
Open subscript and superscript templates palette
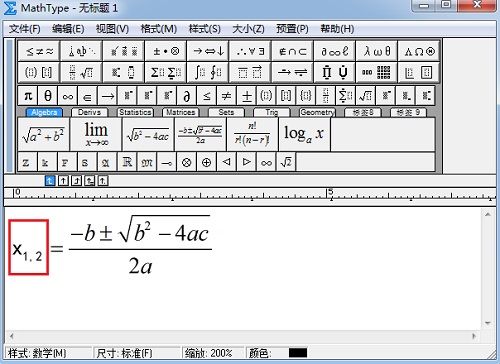(x=124, y=72)
